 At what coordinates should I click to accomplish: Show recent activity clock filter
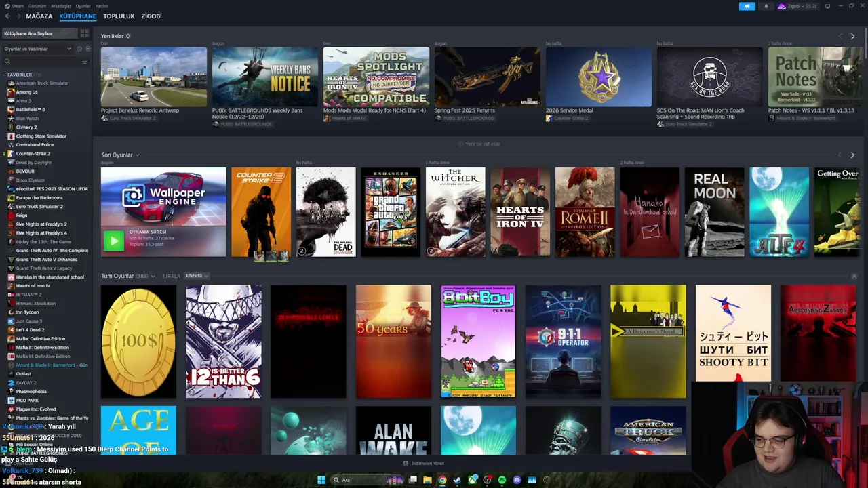79,49
